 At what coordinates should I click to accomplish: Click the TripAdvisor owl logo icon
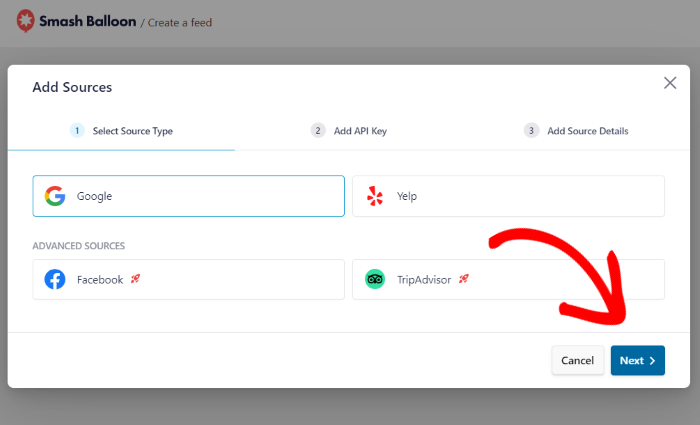375,279
